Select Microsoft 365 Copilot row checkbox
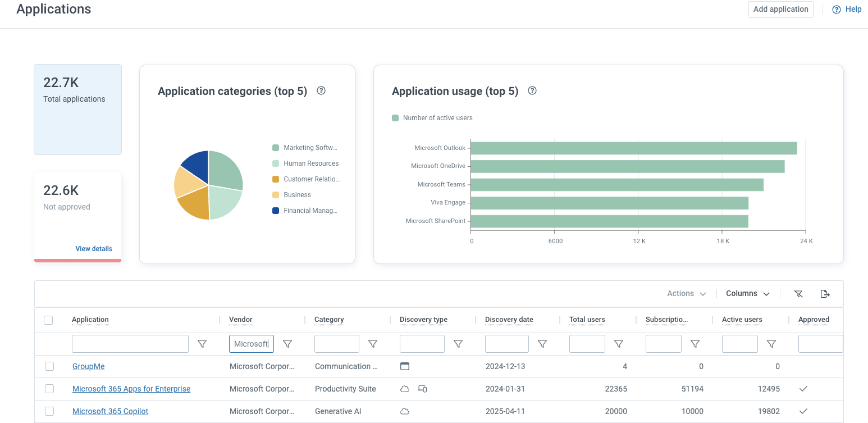 pos(49,411)
